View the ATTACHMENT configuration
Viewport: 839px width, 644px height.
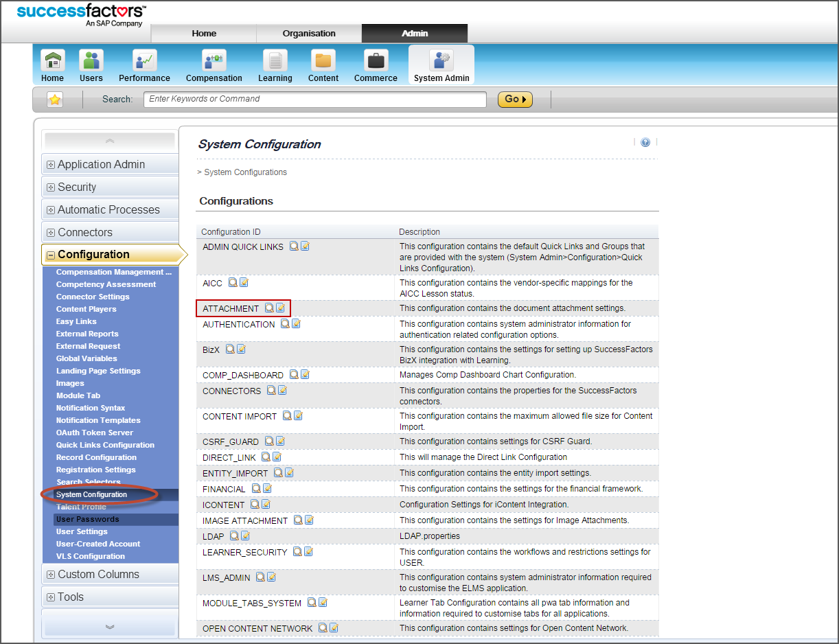coord(269,308)
